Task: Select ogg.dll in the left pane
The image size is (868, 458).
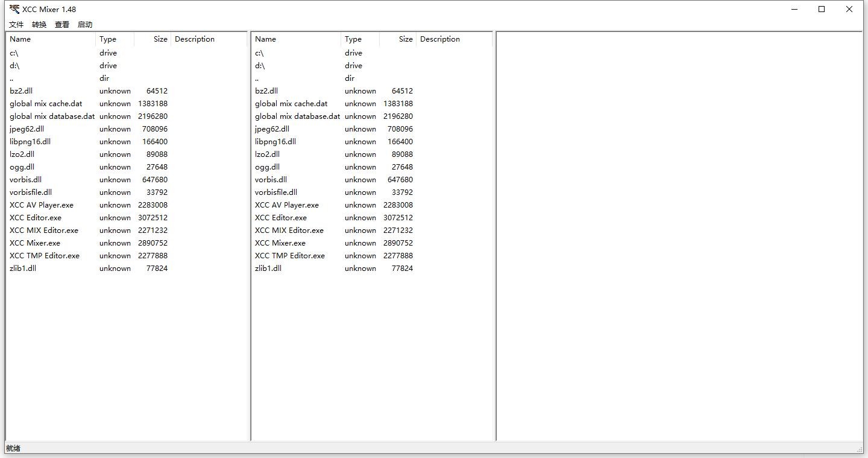Action: (x=22, y=167)
